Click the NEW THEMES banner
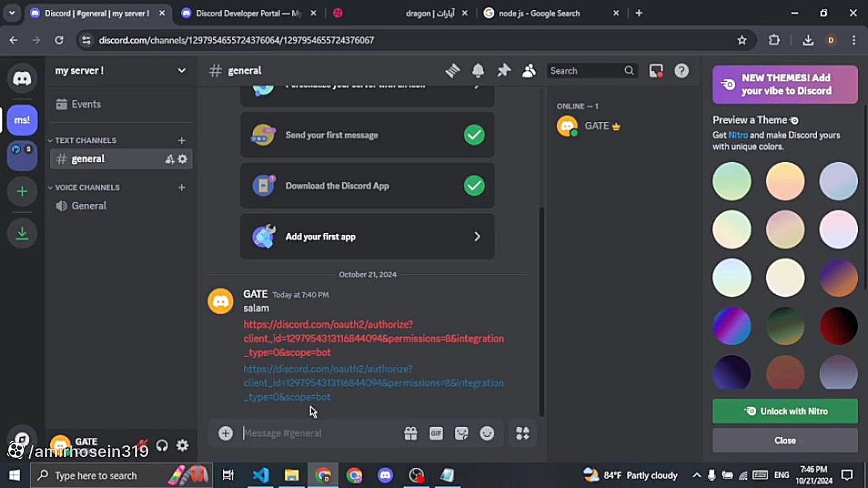 [785, 85]
